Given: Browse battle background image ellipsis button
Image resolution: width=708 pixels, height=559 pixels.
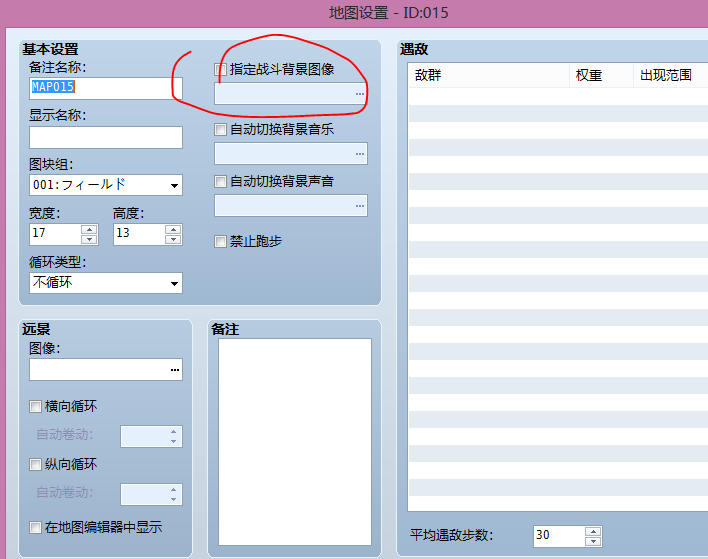Looking at the screenshot, I should [359, 94].
